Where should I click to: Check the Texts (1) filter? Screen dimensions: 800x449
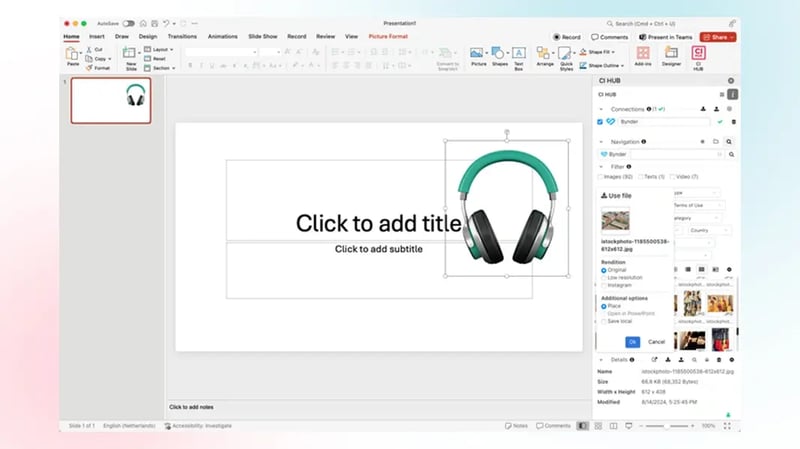click(x=641, y=177)
